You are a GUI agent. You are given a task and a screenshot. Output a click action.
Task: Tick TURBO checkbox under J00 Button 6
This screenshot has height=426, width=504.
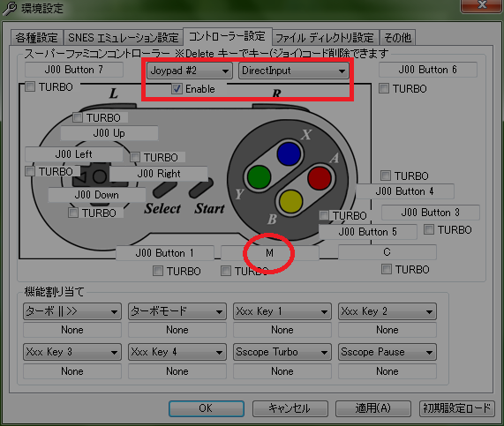pos(384,88)
